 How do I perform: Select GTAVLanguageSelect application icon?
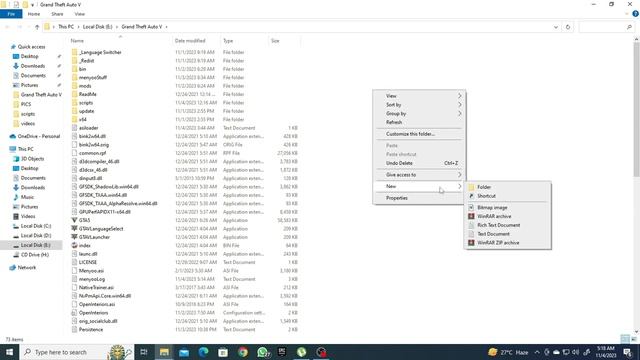(74, 229)
